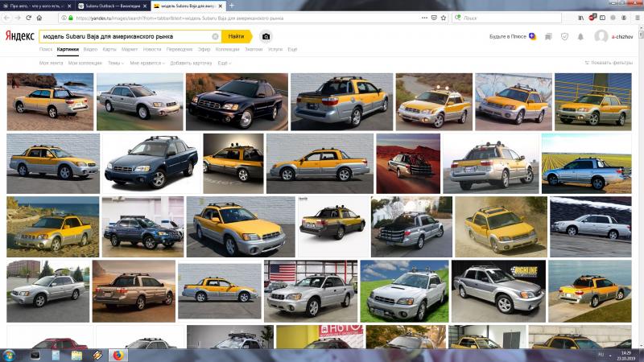
Task: Close the Subaru Outback Wikipedia tab
Action: [x=146, y=6]
